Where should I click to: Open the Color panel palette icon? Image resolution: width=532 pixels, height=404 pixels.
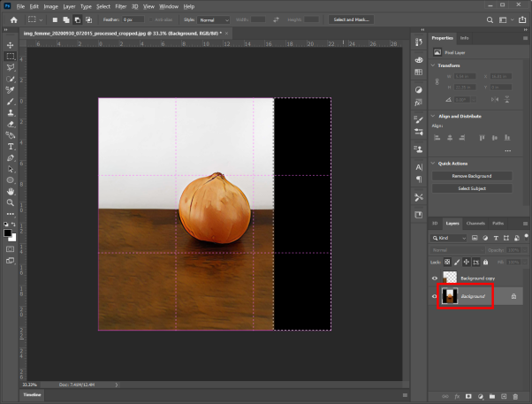(419, 60)
